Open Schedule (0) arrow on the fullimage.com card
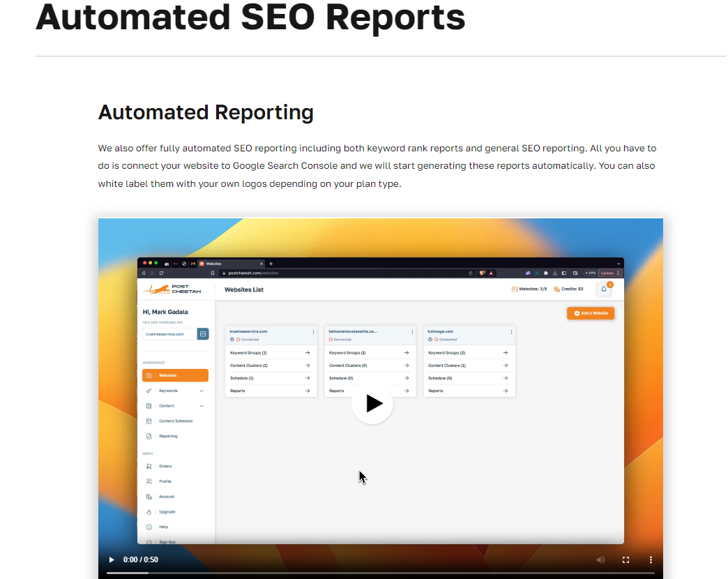 point(505,378)
